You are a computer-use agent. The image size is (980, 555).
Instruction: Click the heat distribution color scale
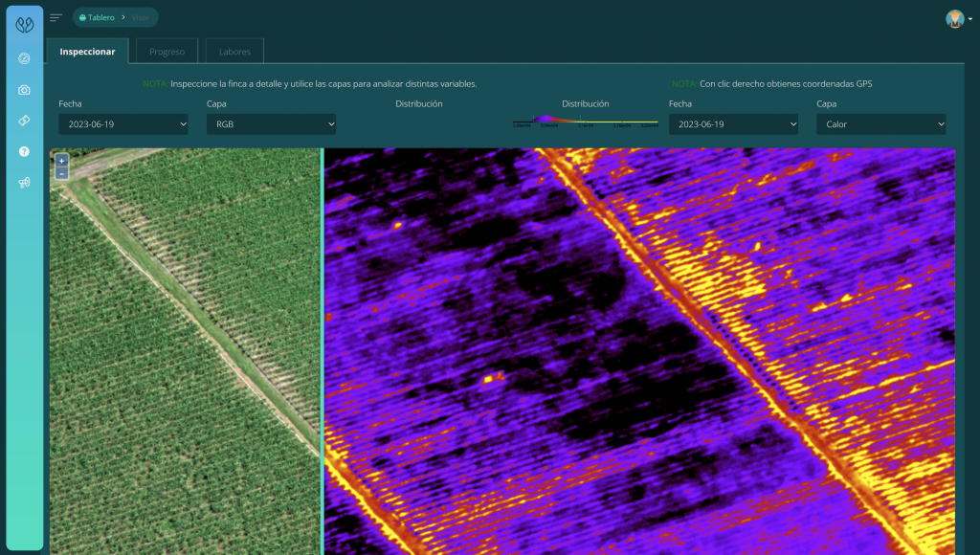click(x=585, y=121)
